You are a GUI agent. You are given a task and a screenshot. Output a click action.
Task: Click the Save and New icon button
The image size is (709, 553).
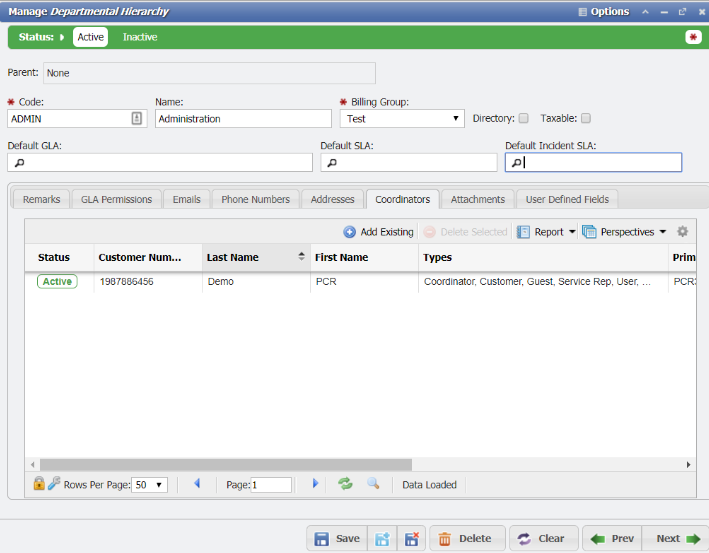click(382, 539)
